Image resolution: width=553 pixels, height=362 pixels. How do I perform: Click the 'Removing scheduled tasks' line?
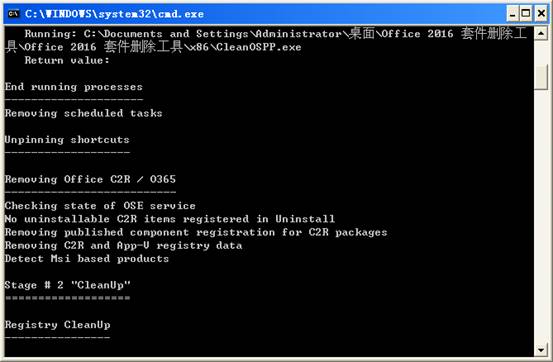[84, 113]
